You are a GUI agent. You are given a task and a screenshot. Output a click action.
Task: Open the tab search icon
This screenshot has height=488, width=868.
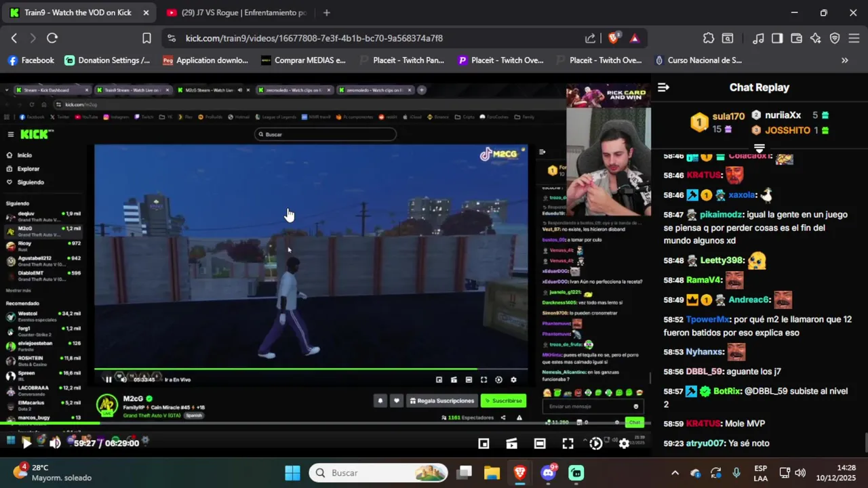pyautogui.click(x=728, y=39)
